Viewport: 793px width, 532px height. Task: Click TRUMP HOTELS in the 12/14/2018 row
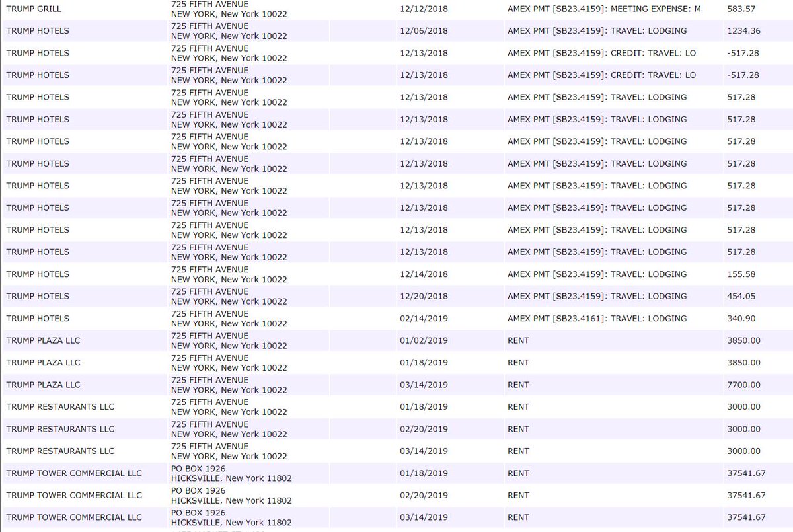click(x=38, y=274)
